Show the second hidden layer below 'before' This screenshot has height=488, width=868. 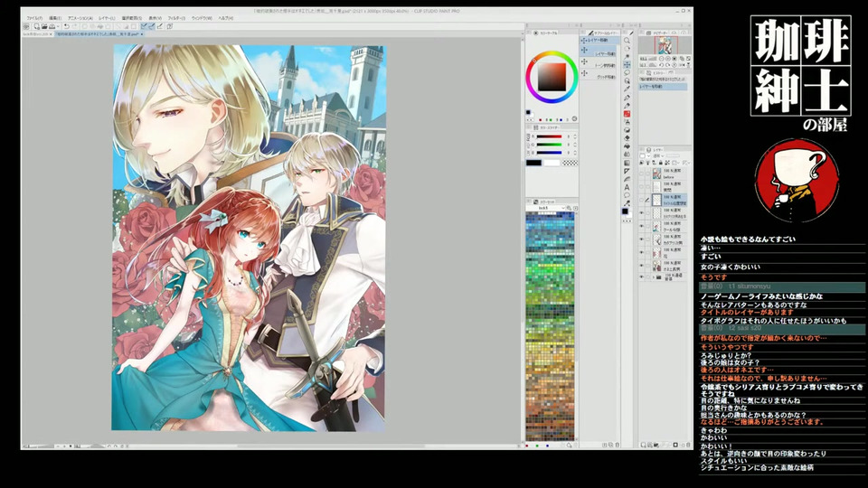642,186
